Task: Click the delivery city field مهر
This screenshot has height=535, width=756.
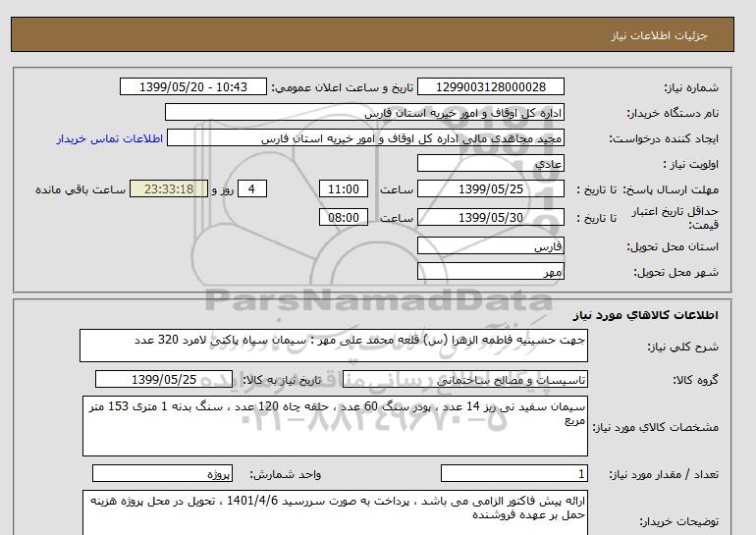Action: pos(490,272)
